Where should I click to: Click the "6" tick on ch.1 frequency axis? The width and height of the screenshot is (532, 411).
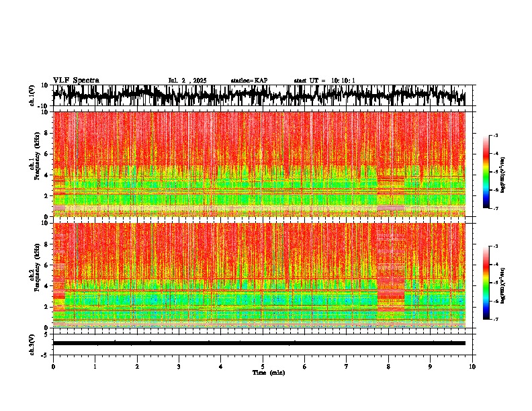tap(47, 154)
